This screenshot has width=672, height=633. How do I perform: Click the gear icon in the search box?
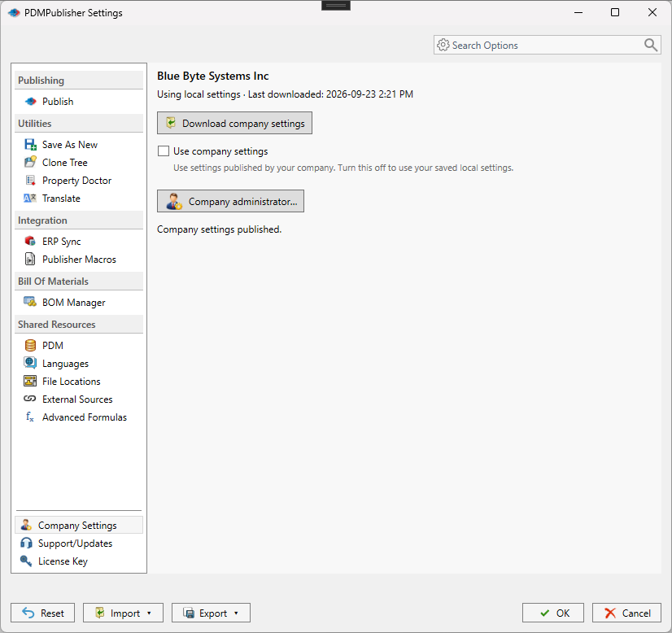click(x=443, y=45)
